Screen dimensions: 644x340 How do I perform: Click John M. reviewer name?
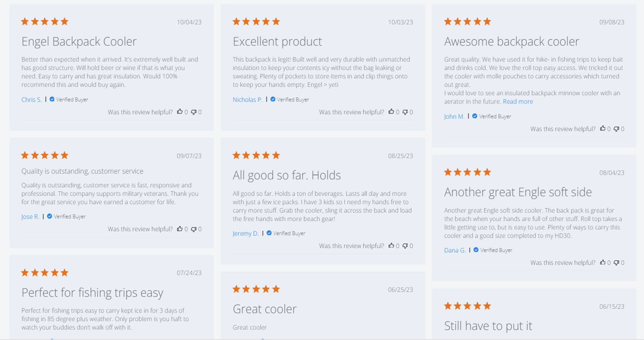pyautogui.click(x=454, y=116)
